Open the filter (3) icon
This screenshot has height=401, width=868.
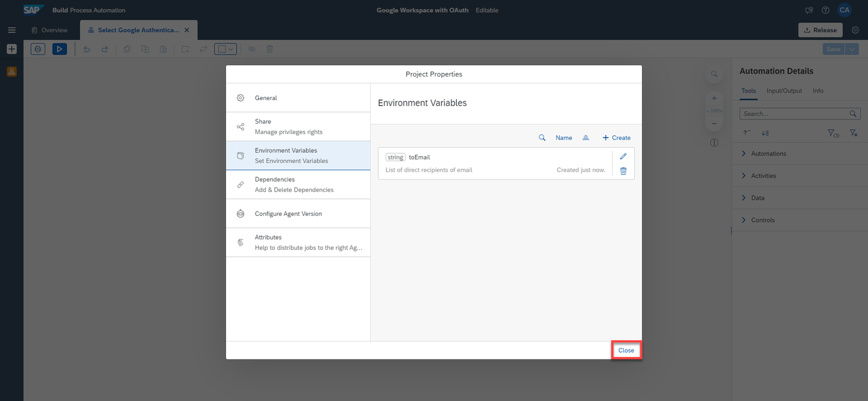coord(834,133)
